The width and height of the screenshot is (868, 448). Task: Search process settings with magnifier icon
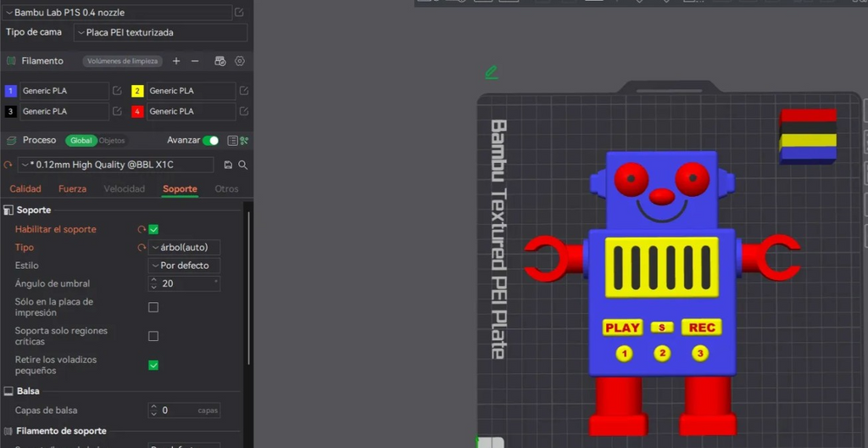point(242,165)
